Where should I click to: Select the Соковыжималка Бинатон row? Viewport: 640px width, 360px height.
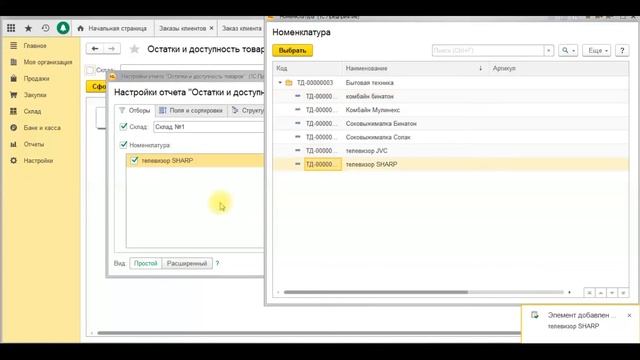click(x=451, y=123)
